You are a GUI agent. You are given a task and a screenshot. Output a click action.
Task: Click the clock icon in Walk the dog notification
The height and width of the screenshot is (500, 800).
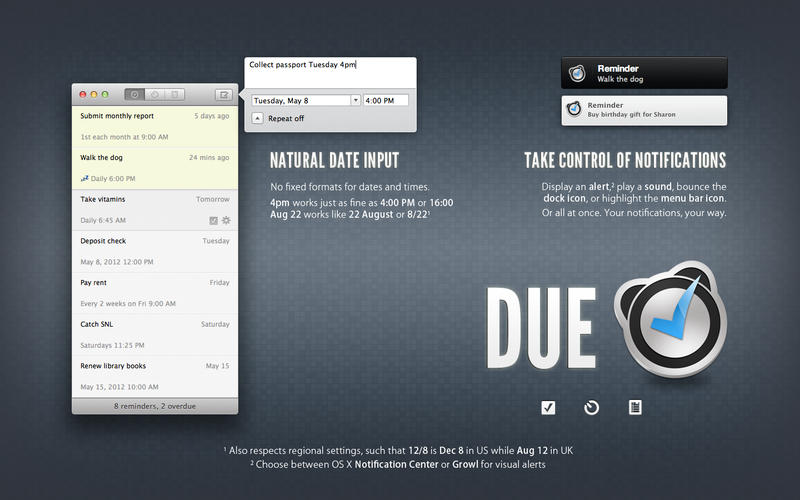578,73
